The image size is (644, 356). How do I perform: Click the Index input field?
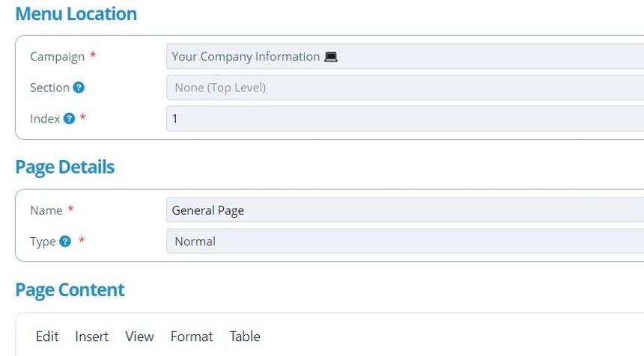pyautogui.click(x=404, y=119)
